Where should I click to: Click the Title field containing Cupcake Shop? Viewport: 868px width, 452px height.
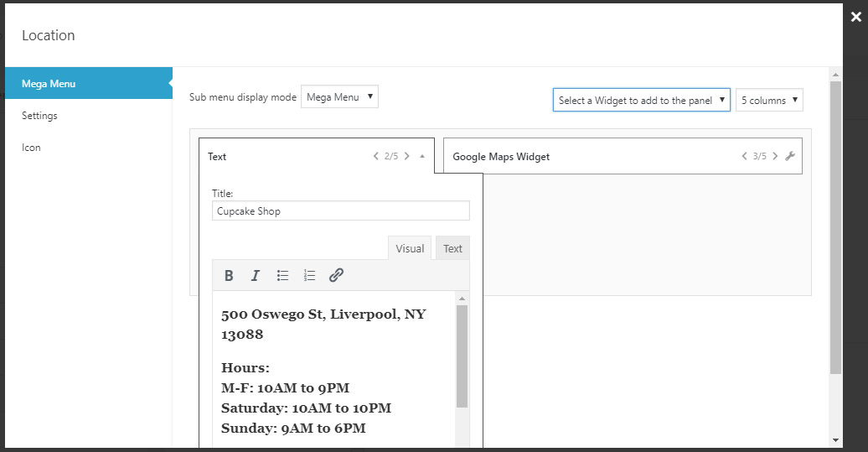(340, 211)
